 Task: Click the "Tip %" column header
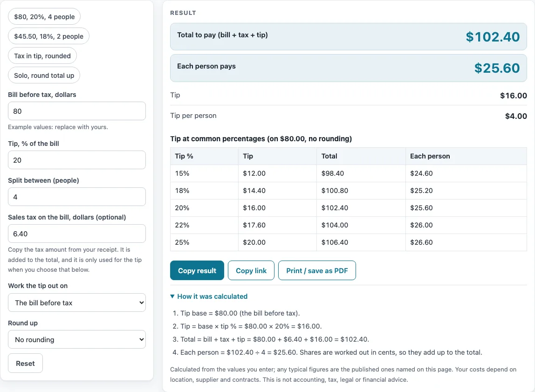204,156
